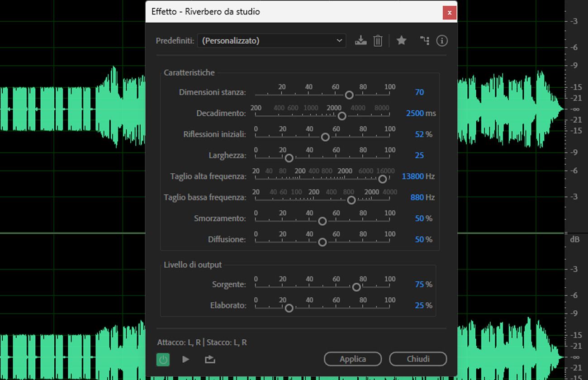Toggle the effect power switch off
This screenshot has width=588, height=380.
pyautogui.click(x=163, y=359)
